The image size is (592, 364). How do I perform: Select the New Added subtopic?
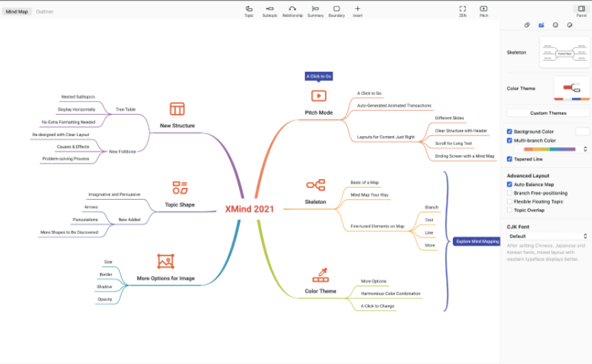click(x=129, y=220)
